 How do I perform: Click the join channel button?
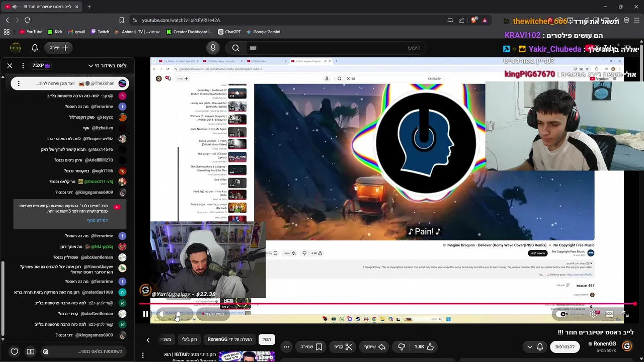click(x=565, y=346)
